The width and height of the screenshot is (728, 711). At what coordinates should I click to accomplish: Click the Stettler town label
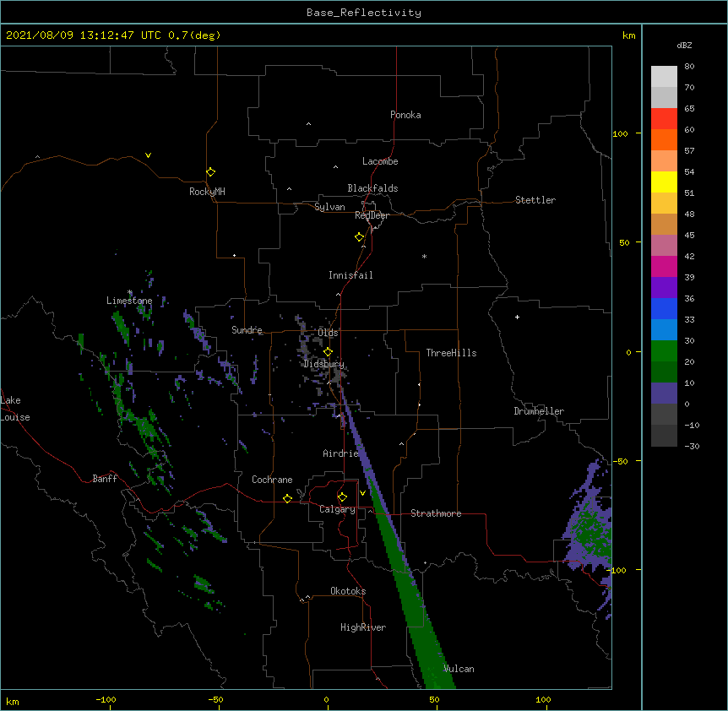coord(535,200)
